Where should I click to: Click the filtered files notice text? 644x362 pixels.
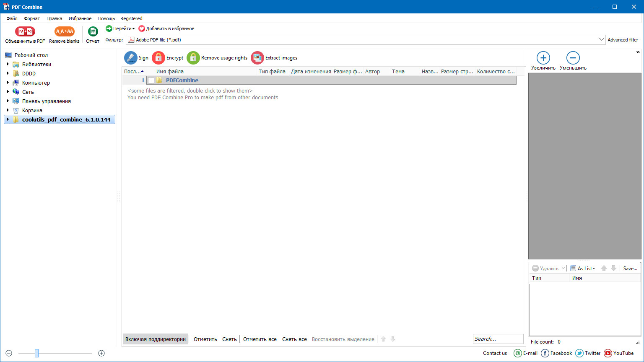190,90
